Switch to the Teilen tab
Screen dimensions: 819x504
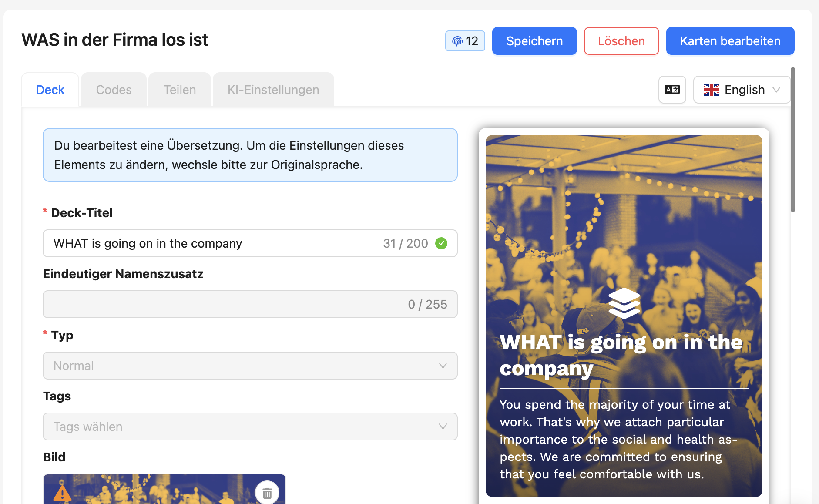coord(180,90)
